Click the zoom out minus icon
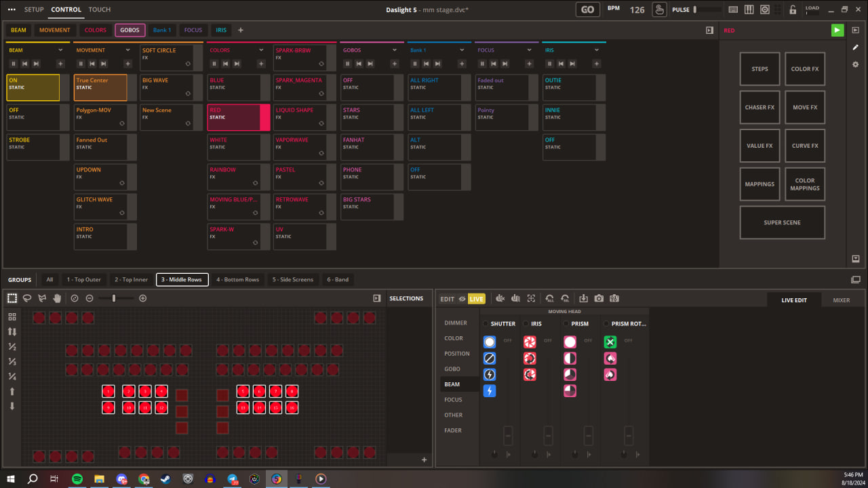Screen dimensions: 868x488 point(90,298)
